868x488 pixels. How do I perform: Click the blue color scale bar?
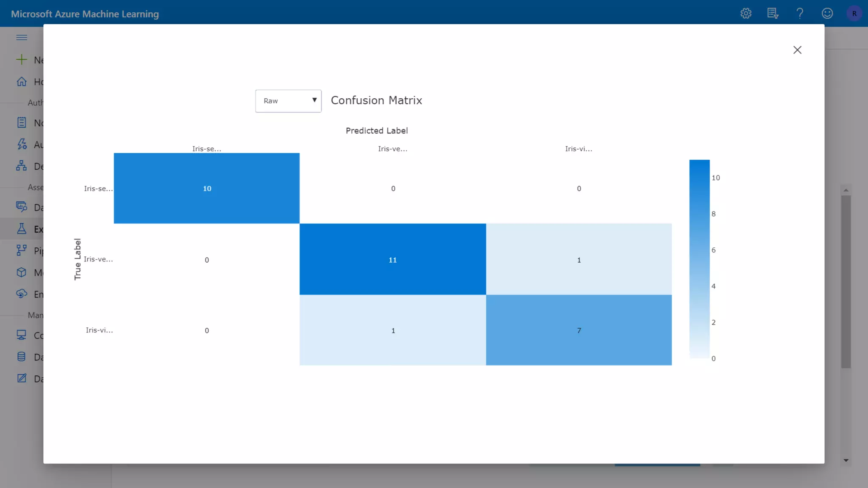(x=699, y=259)
